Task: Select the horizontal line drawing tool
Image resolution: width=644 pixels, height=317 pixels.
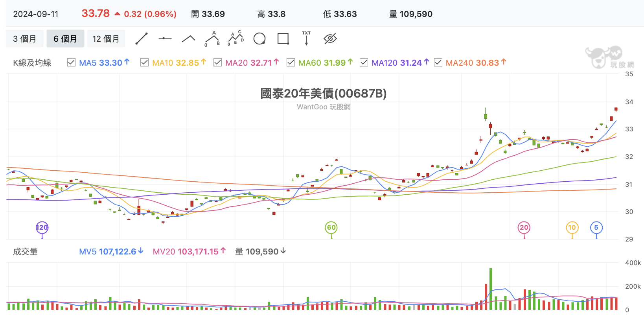Action: click(165, 39)
